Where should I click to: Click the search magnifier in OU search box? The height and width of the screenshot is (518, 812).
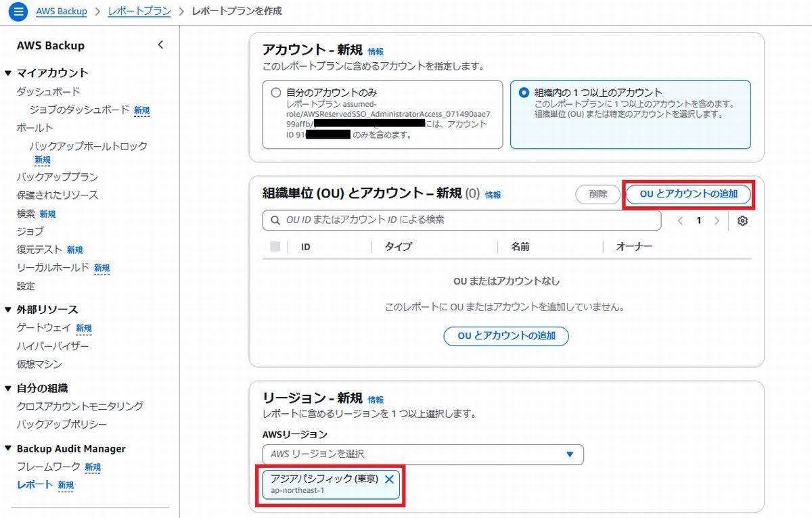point(275,220)
